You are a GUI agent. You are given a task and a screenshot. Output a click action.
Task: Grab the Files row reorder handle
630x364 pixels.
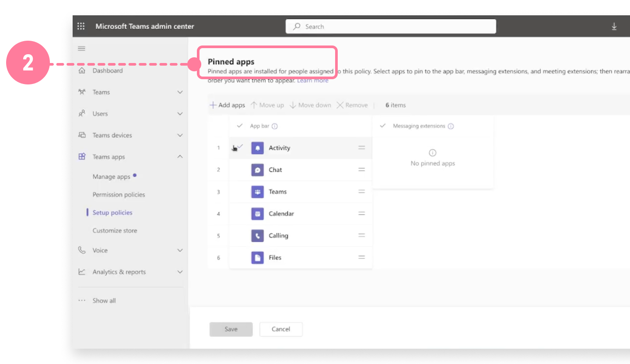pyautogui.click(x=362, y=257)
